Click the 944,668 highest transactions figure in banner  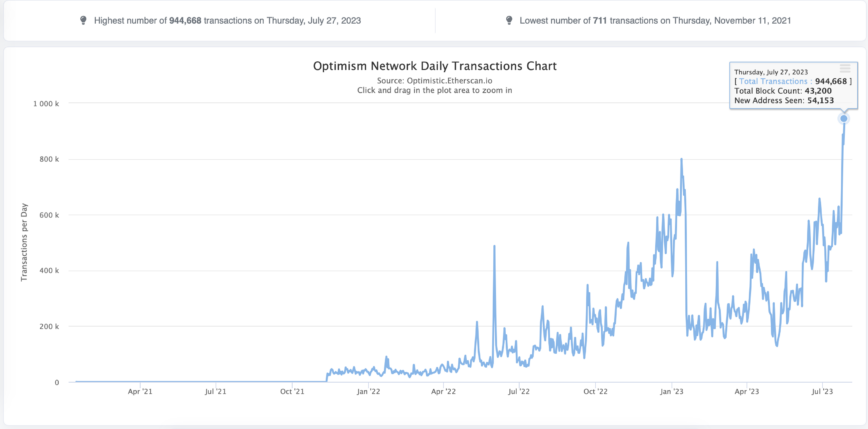[x=185, y=21]
